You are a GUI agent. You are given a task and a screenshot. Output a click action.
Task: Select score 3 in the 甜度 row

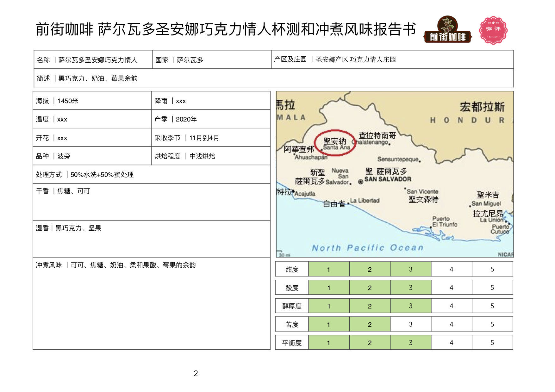coord(410,269)
